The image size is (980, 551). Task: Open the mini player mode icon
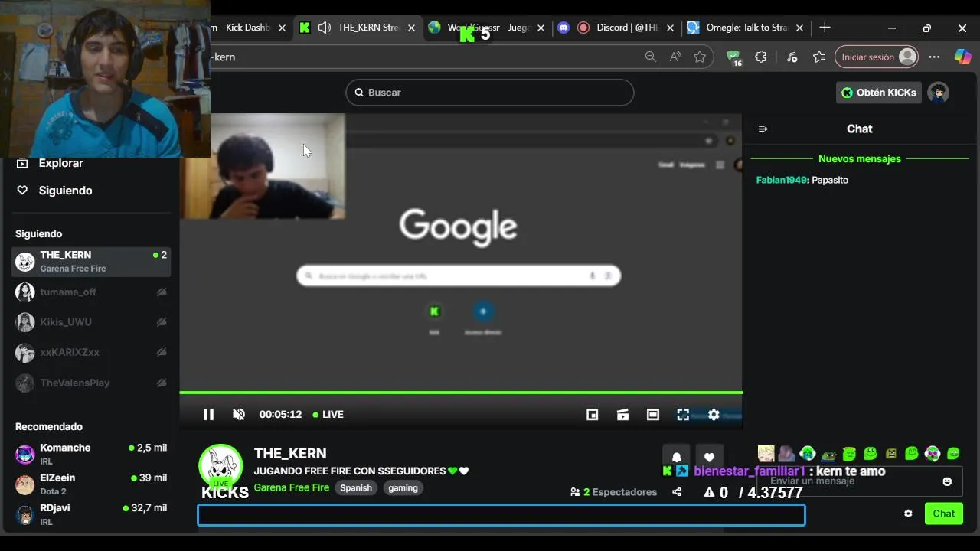pos(592,414)
